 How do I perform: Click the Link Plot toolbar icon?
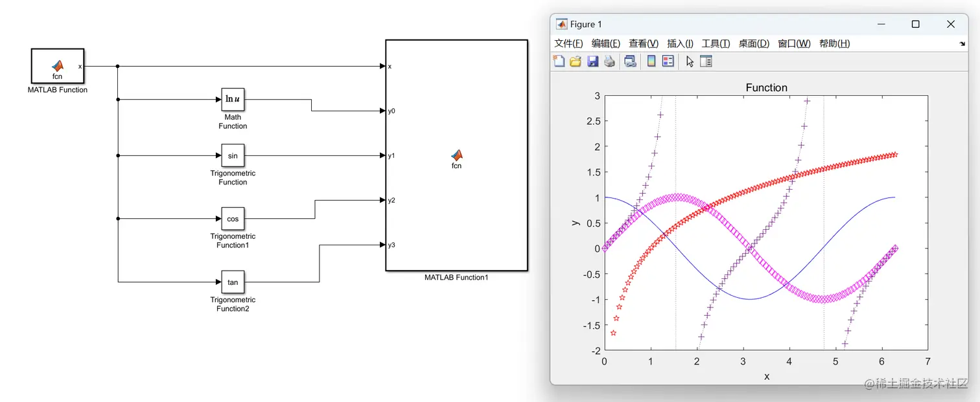630,61
